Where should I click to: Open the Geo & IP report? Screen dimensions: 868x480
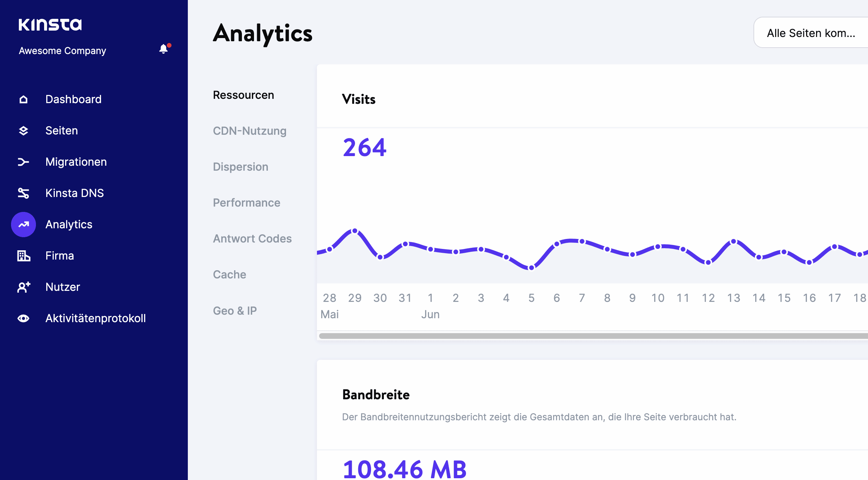tap(235, 310)
